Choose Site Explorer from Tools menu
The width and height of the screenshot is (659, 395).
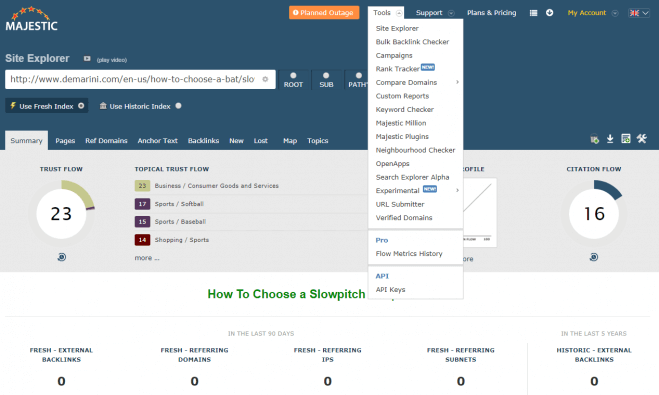click(397, 28)
